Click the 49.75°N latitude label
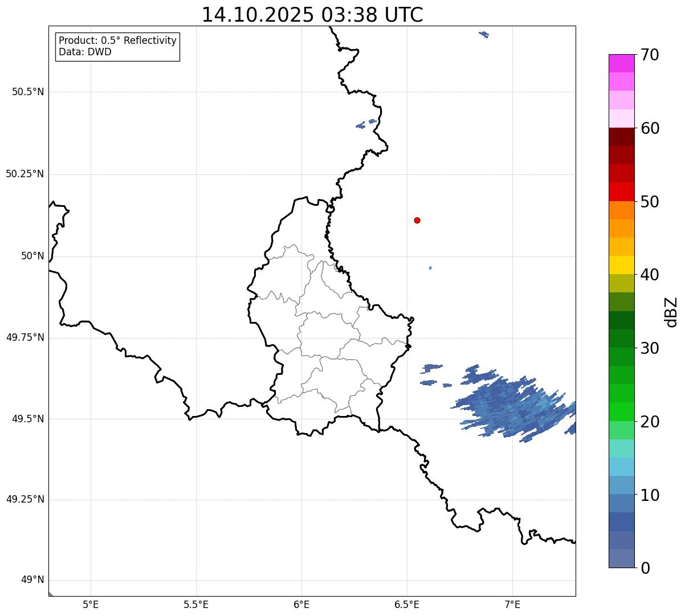The height and width of the screenshot is (616, 685). [x=25, y=337]
